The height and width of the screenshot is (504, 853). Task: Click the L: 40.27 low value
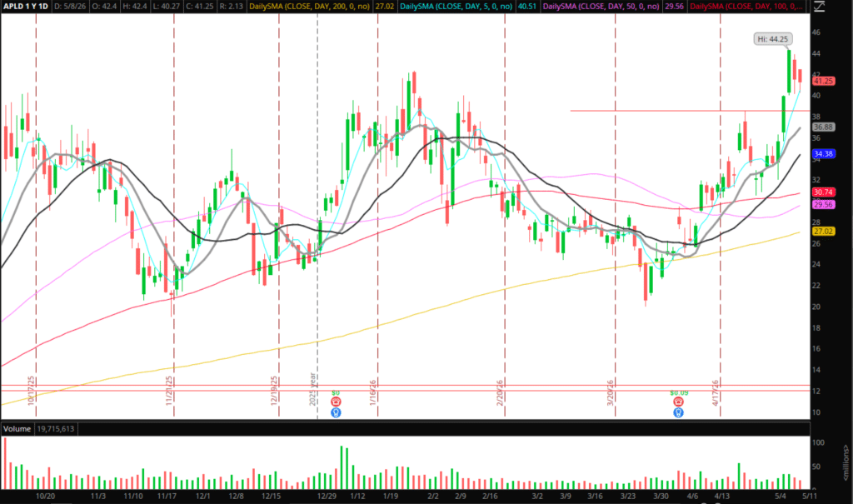click(x=167, y=7)
